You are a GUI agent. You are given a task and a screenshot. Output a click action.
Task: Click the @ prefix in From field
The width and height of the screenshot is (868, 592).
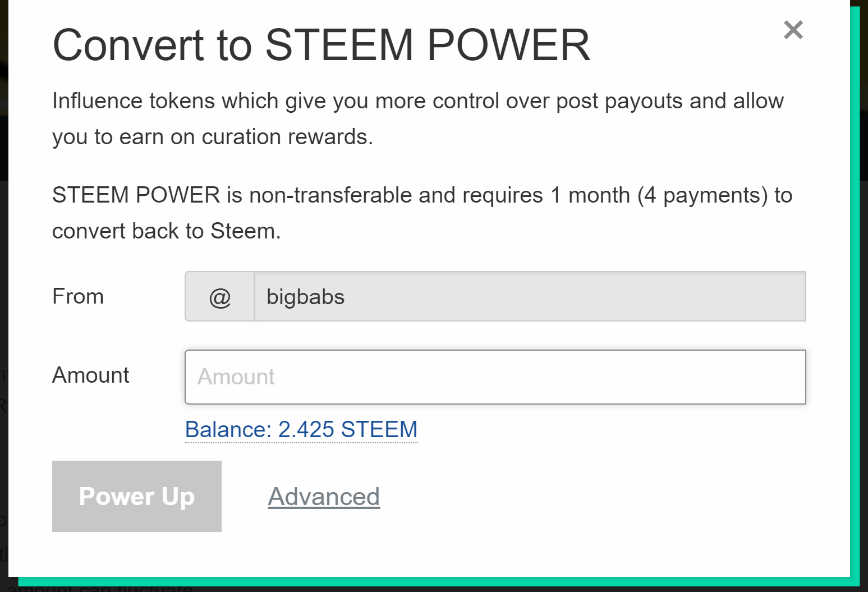pos(220,297)
